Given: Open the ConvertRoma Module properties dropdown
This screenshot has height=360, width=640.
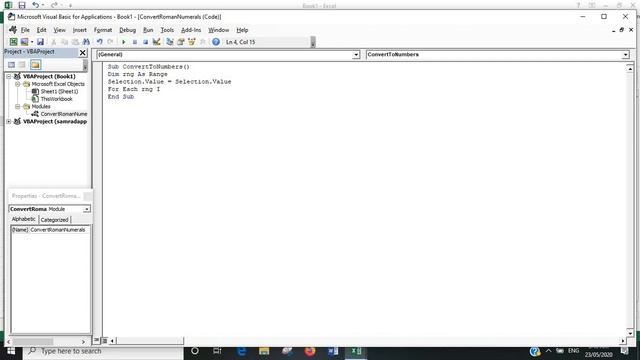Looking at the screenshot, I should pos(87,209).
